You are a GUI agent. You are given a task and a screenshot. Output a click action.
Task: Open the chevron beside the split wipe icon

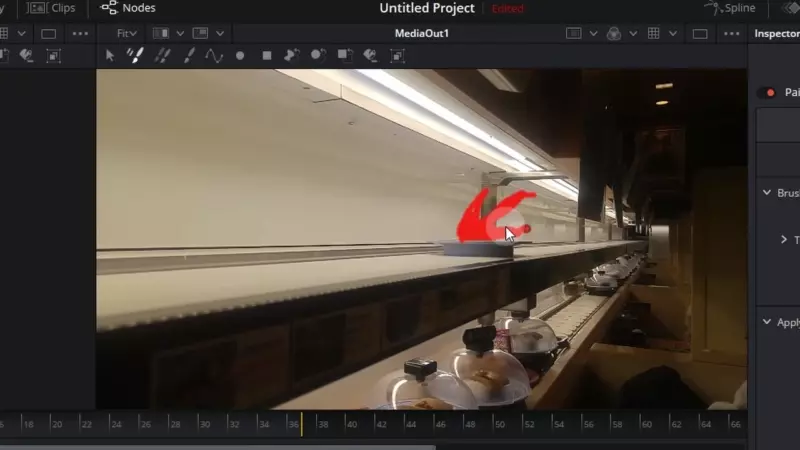pyautogui.click(x=180, y=34)
